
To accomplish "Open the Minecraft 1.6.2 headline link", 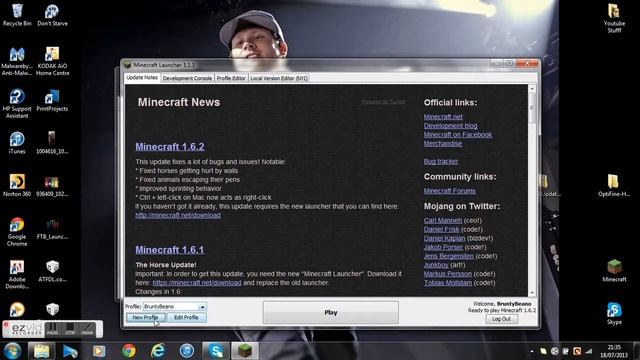I will click(x=170, y=147).
